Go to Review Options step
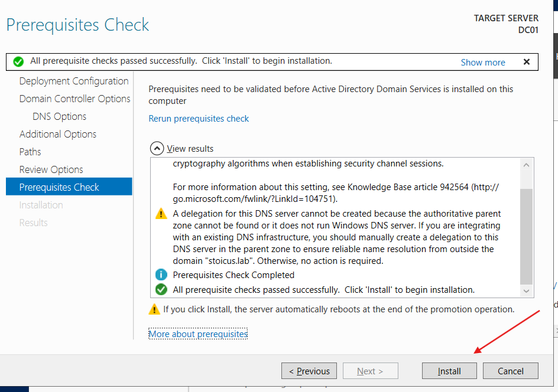Viewport: 558px width, 392px height. [x=51, y=169]
